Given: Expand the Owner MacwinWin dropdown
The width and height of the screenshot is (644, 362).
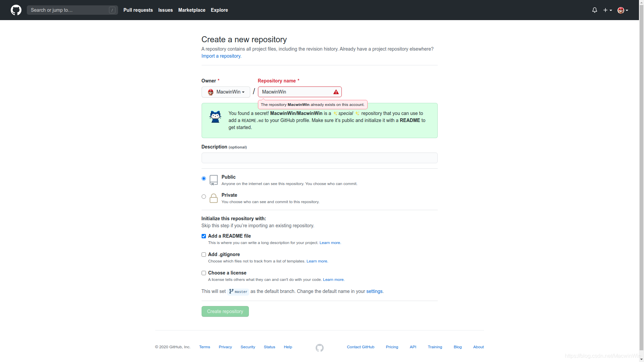Looking at the screenshot, I should (x=226, y=92).
